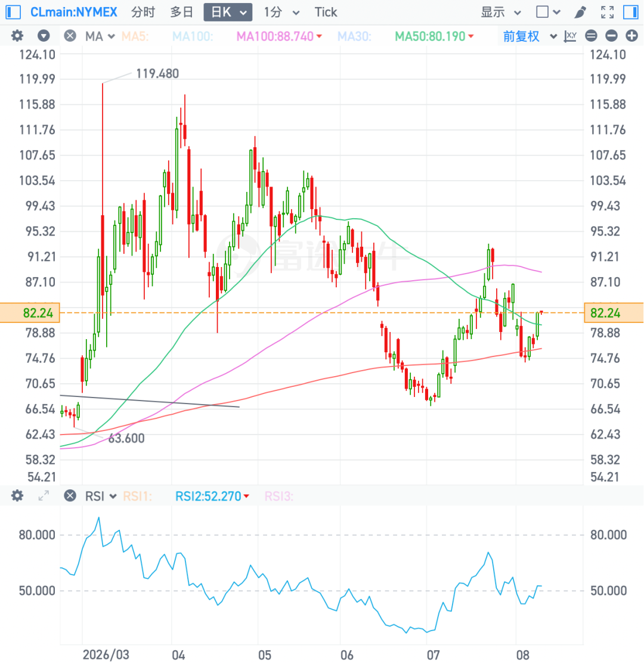This screenshot has height=664, width=644.
Task: Toggle MA100:88.740 line visibility
Action: (x=279, y=36)
